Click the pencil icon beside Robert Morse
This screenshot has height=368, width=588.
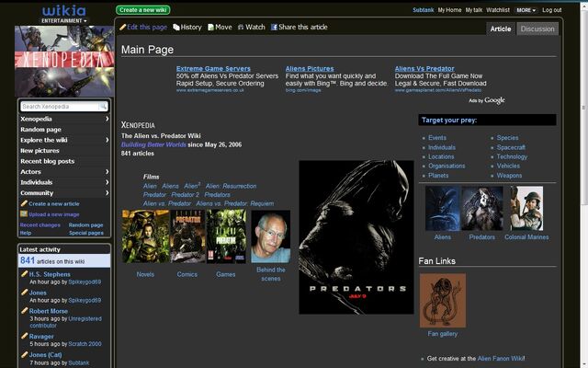click(25, 311)
